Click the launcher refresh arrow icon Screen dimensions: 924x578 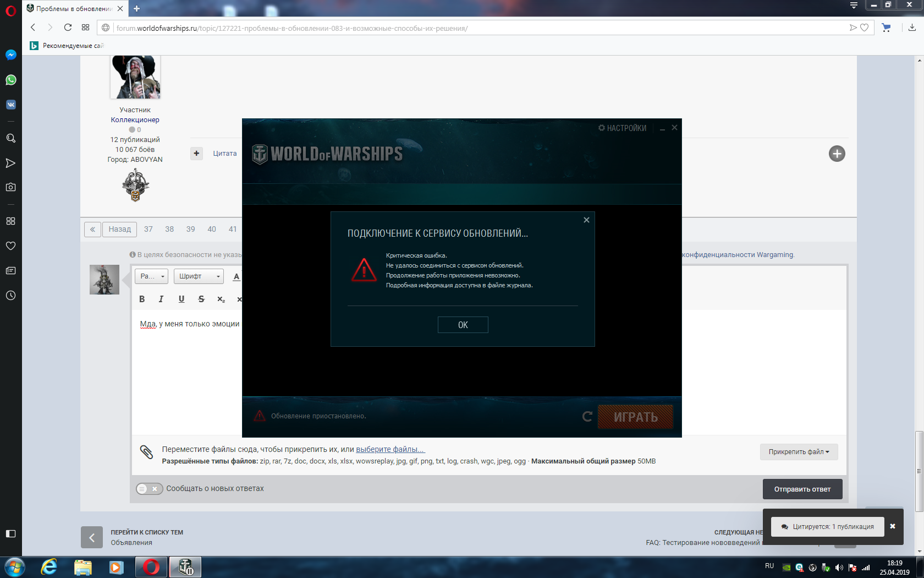[587, 417]
